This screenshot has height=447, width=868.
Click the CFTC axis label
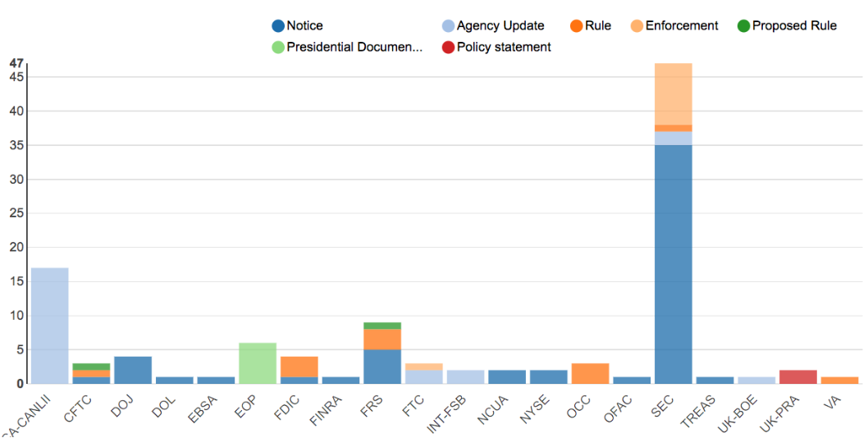[77, 410]
